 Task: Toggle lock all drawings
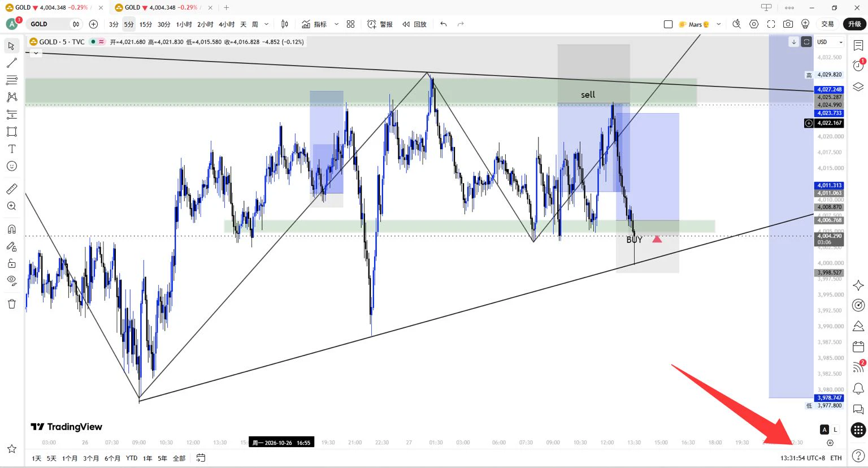click(11, 263)
